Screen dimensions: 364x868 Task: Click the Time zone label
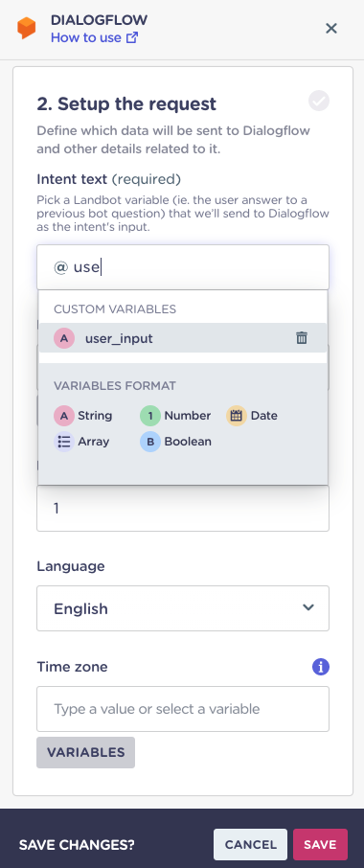click(72, 667)
